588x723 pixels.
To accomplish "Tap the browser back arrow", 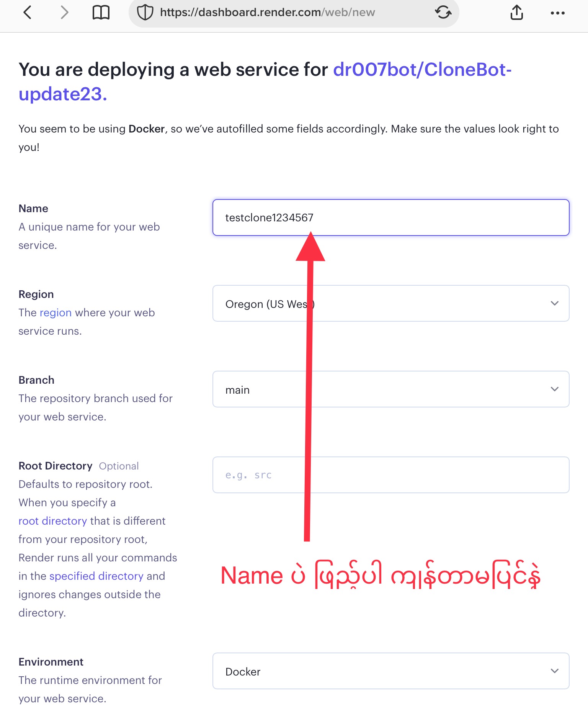I will [x=28, y=13].
